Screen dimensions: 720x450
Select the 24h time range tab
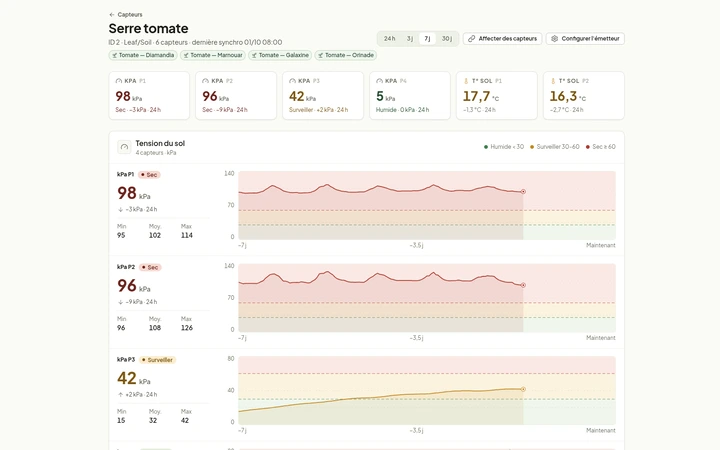click(x=389, y=39)
